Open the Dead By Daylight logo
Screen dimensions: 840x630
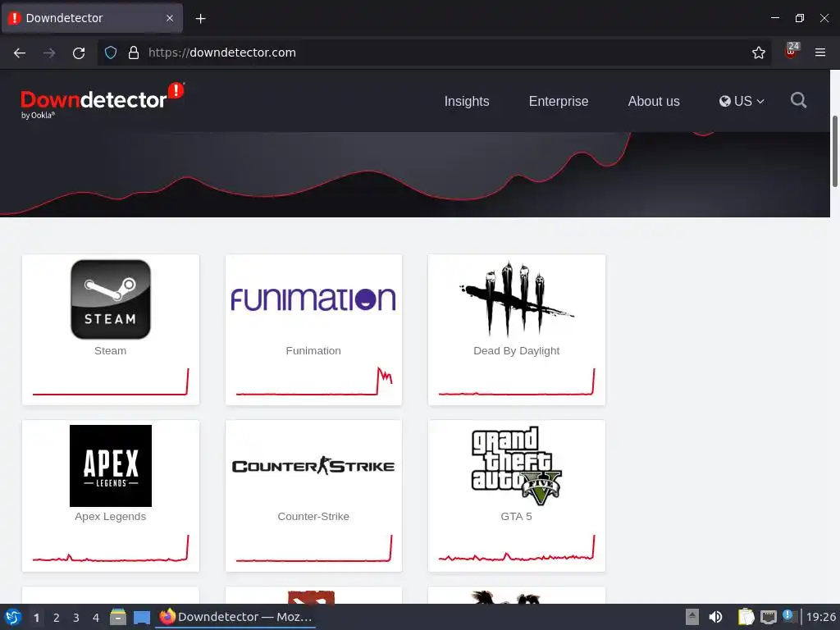517,299
